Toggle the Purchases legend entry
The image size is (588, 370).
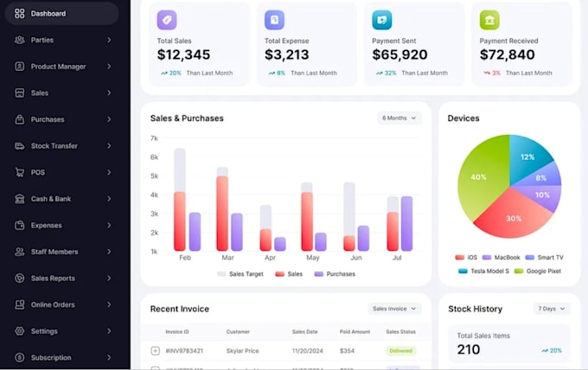click(335, 274)
